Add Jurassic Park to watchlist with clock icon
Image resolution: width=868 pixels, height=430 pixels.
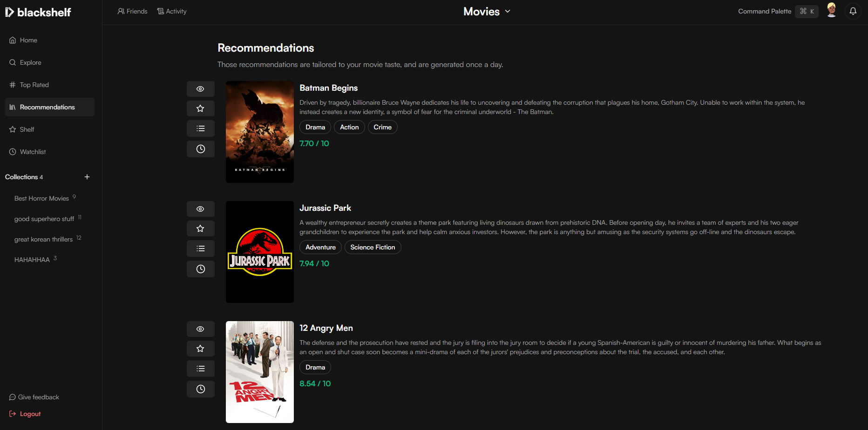(200, 269)
